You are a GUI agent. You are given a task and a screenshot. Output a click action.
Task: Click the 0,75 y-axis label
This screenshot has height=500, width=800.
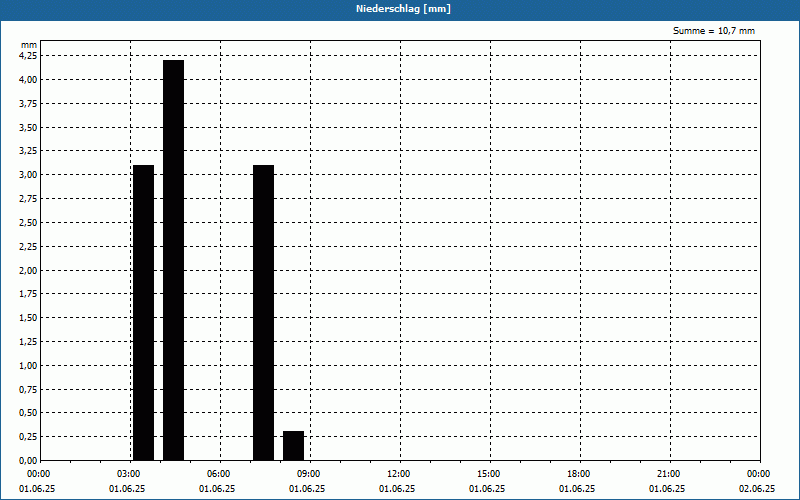tap(28, 390)
